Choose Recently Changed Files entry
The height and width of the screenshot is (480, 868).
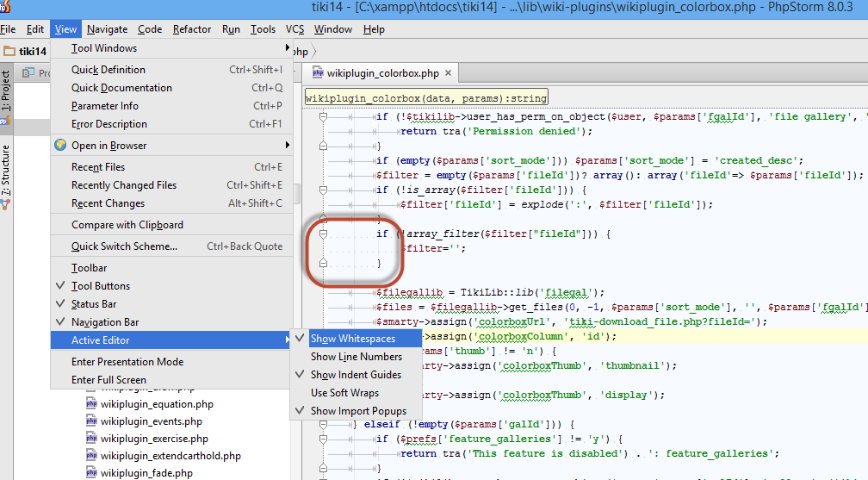tap(171, 185)
